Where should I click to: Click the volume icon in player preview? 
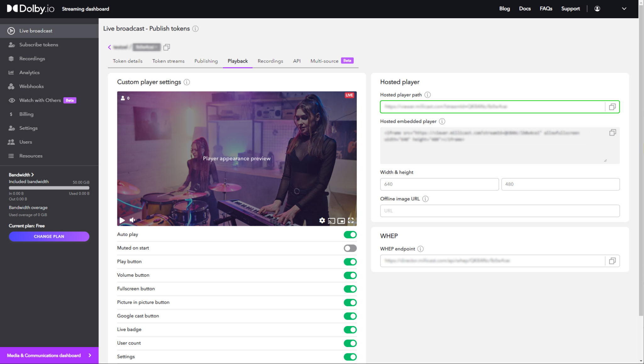(132, 220)
